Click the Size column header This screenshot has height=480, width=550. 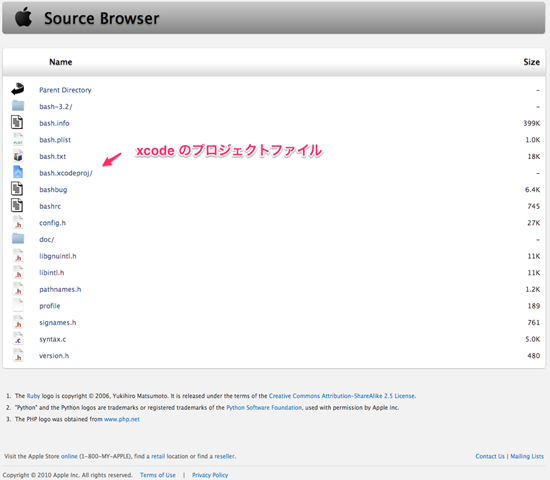point(532,62)
